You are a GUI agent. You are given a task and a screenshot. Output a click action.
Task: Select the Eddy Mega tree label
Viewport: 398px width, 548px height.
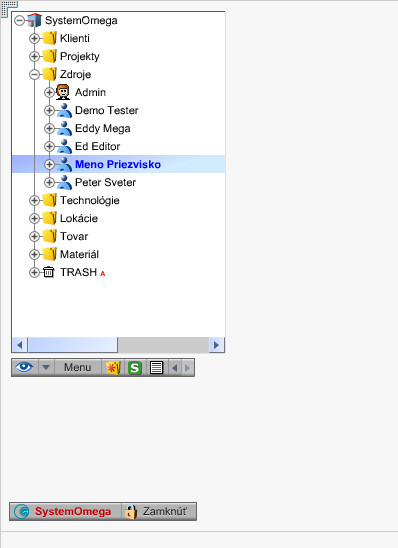103,129
